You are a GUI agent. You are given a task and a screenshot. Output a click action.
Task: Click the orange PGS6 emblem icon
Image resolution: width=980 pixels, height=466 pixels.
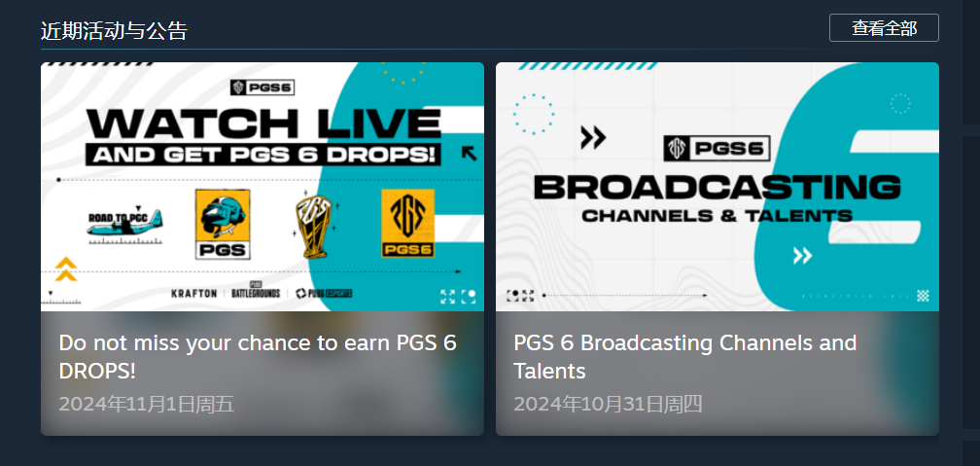[x=408, y=224]
